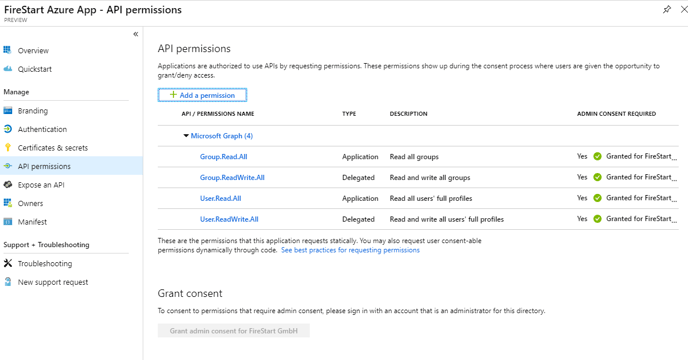This screenshot has height=360, width=688.
Task: Click Add a permission button
Action: (x=202, y=95)
